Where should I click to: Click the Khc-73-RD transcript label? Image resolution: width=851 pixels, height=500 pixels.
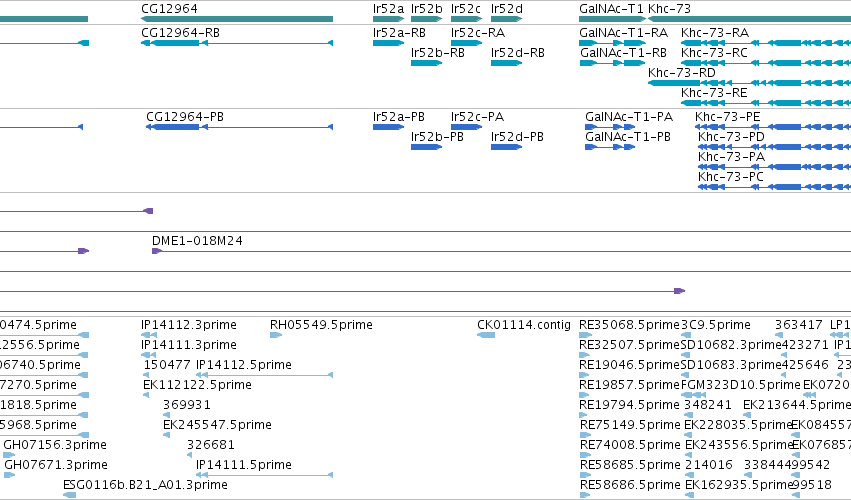(682, 73)
